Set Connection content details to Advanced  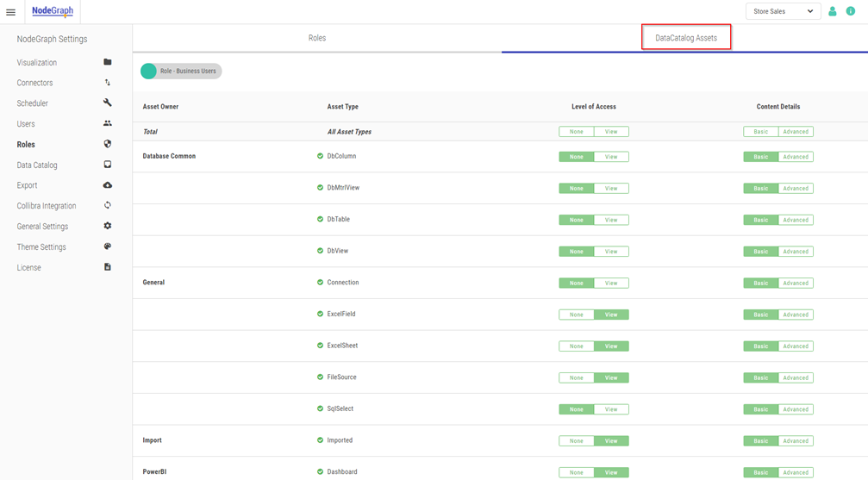pyautogui.click(x=796, y=283)
